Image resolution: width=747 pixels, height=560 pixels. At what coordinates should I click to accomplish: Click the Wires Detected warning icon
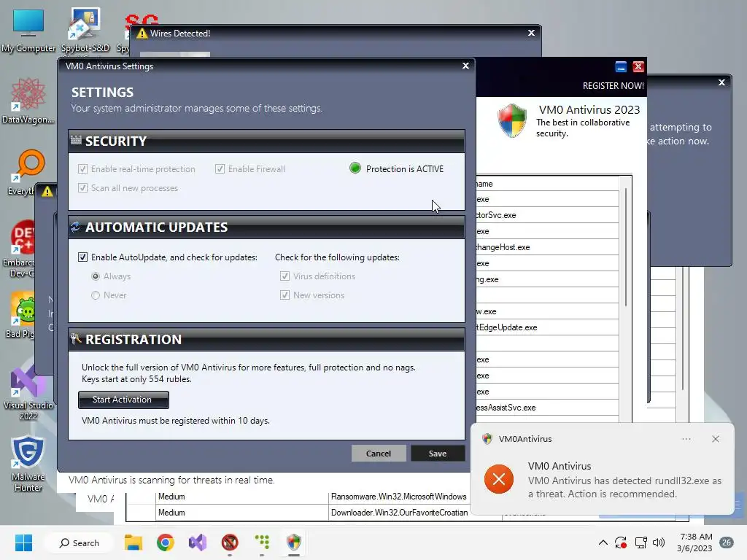[x=142, y=34]
